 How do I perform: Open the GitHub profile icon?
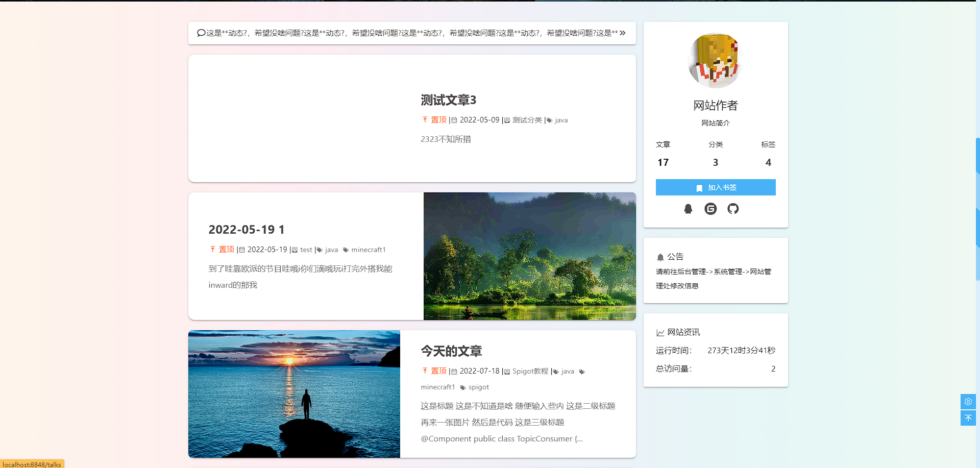pos(733,209)
